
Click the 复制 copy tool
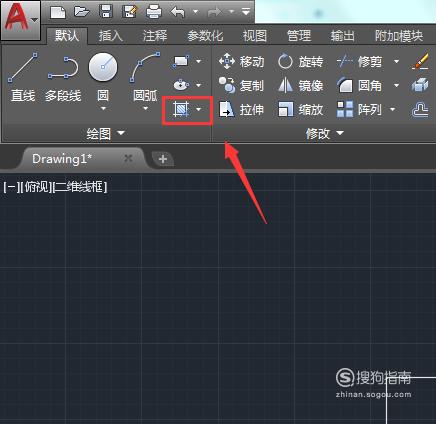point(242,85)
